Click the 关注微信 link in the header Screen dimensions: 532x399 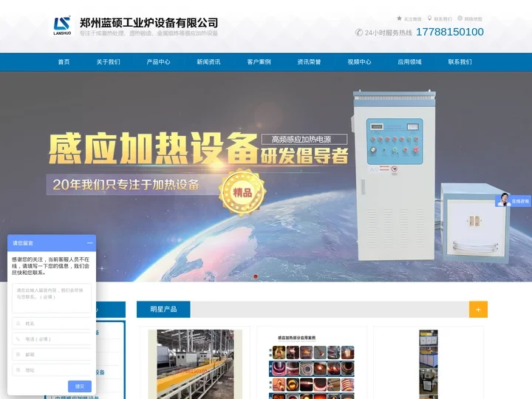(x=412, y=19)
